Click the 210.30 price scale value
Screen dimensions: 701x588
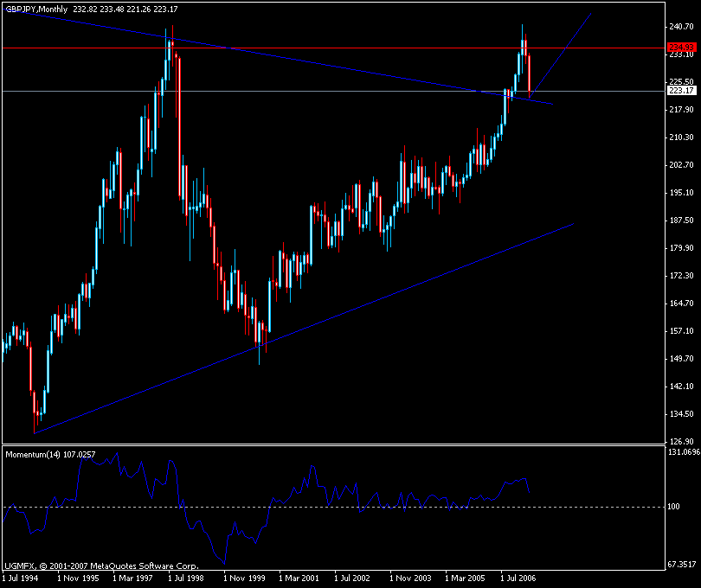pyautogui.click(x=682, y=137)
